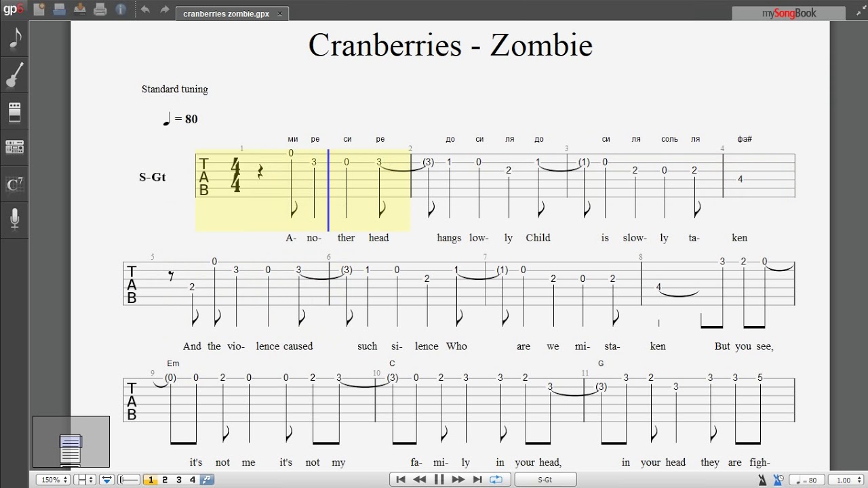Image resolution: width=868 pixels, height=488 pixels.
Task: Toggle the metronome
Action: pyautogui.click(x=764, y=480)
